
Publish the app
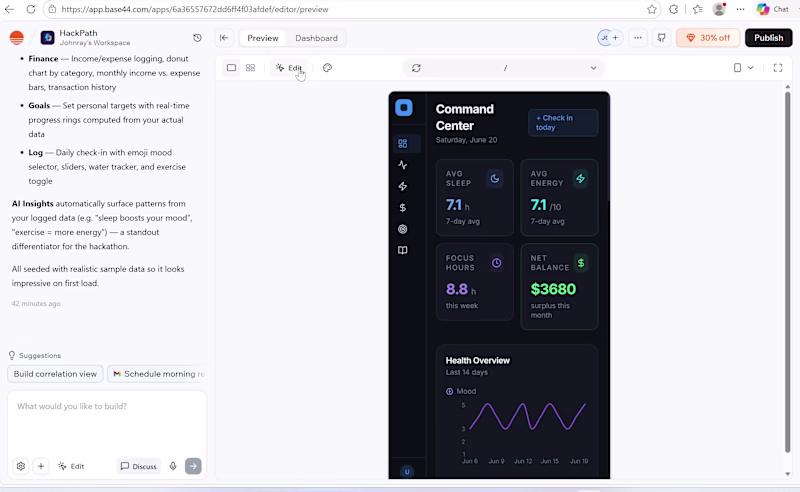[x=768, y=38]
